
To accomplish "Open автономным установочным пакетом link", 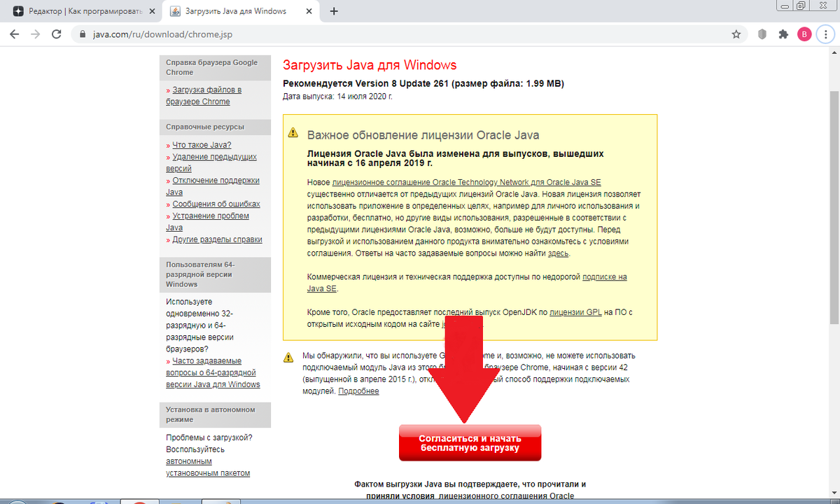I will point(207,467).
